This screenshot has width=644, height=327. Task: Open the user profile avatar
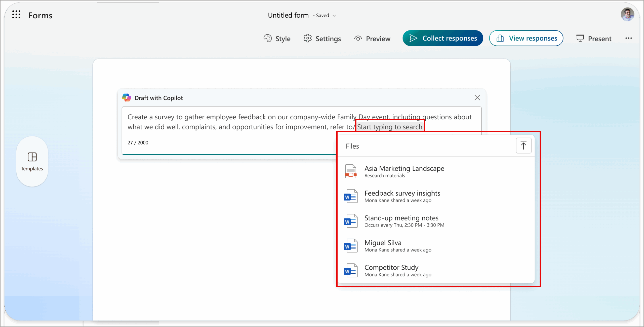[x=627, y=15]
